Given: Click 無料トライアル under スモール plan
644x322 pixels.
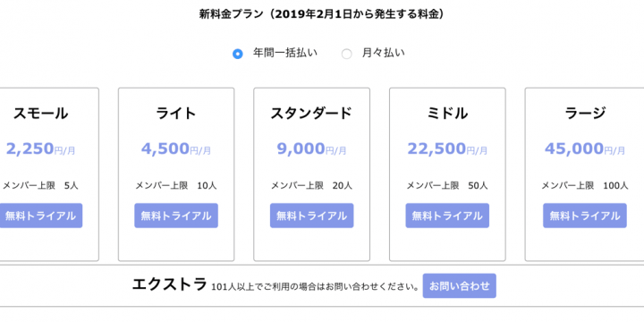Looking at the screenshot, I should 40,216.
